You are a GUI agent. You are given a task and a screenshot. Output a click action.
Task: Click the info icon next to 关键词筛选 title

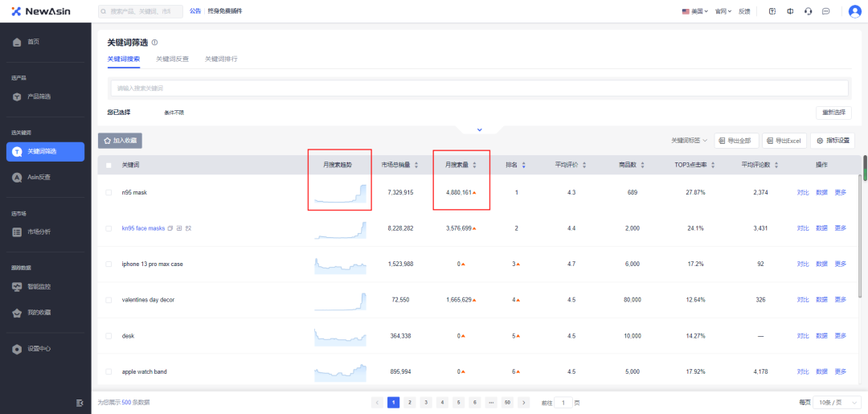(x=154, y=43)
